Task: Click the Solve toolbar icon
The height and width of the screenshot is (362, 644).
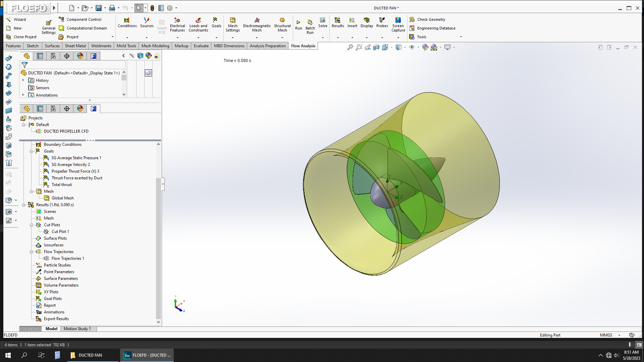Action: point(322,20)
